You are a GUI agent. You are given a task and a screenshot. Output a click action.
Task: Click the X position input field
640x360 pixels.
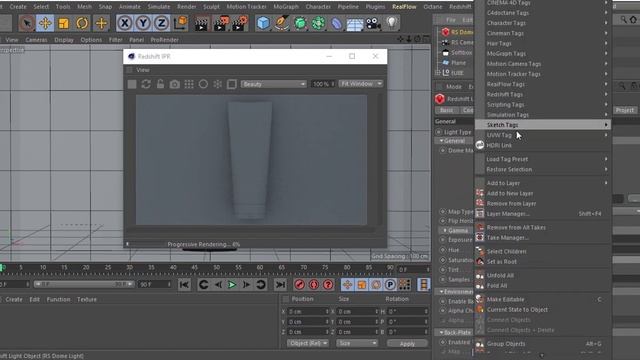click(308, 312)
